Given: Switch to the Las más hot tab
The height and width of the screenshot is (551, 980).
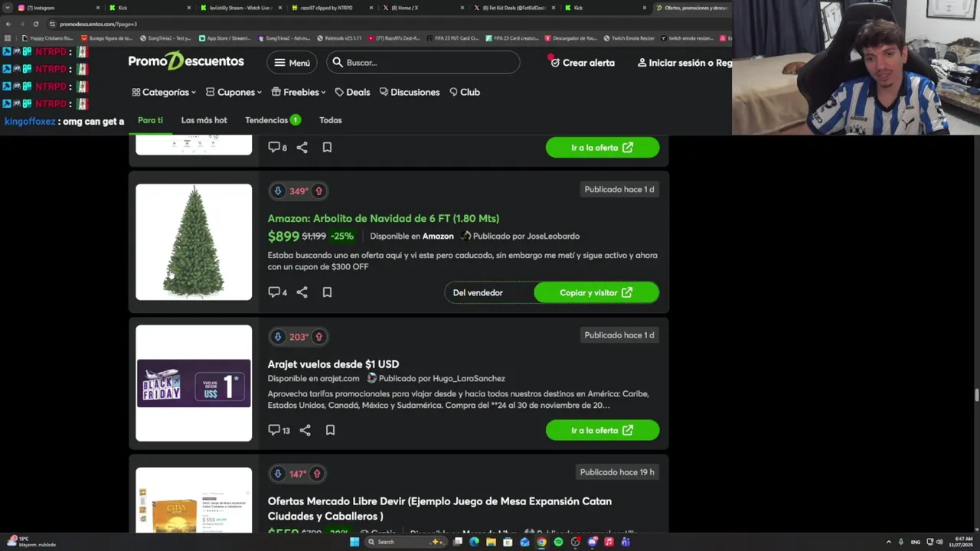Looking at the screenshot, I should coord(204,120).
